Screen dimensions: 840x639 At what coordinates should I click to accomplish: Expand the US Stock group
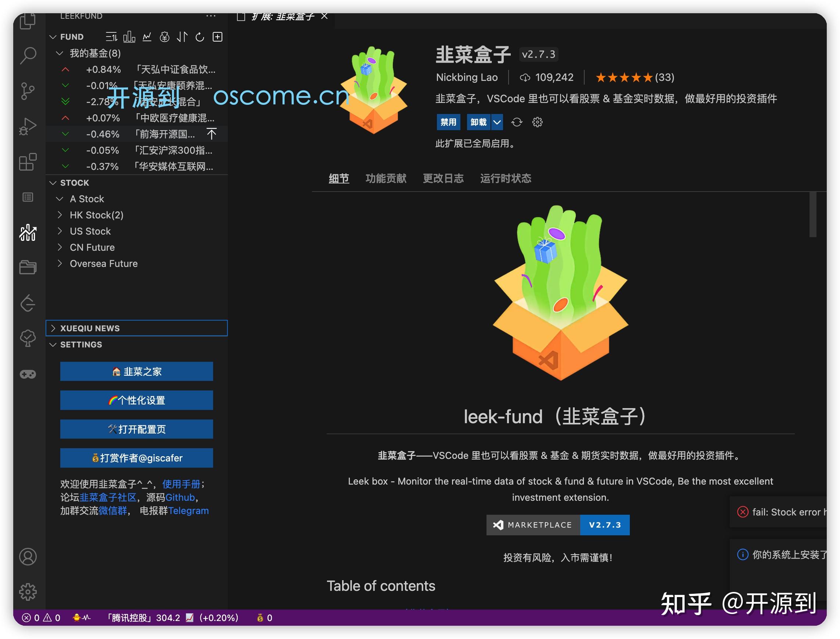(59, 231)
